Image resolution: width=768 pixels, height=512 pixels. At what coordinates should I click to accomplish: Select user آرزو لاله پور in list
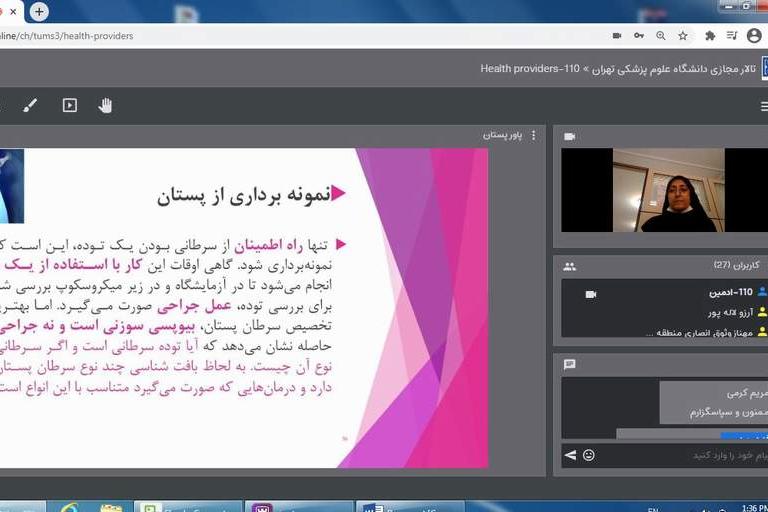point(722,312)
